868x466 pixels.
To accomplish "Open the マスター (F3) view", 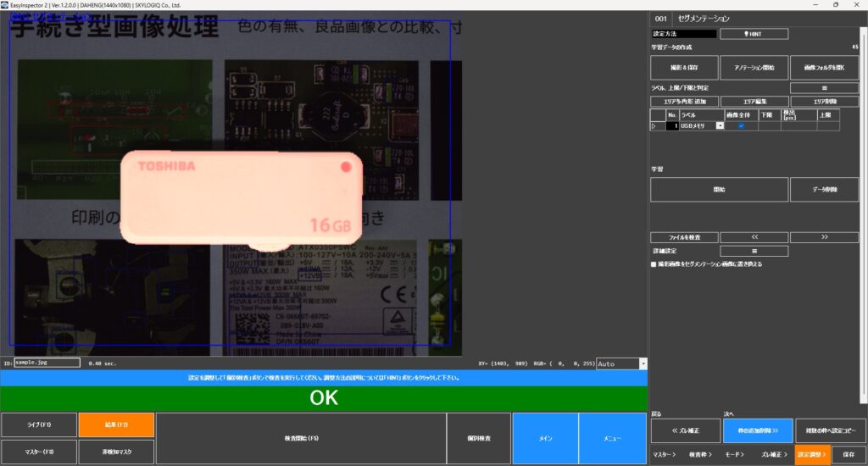I will point(39,452).
